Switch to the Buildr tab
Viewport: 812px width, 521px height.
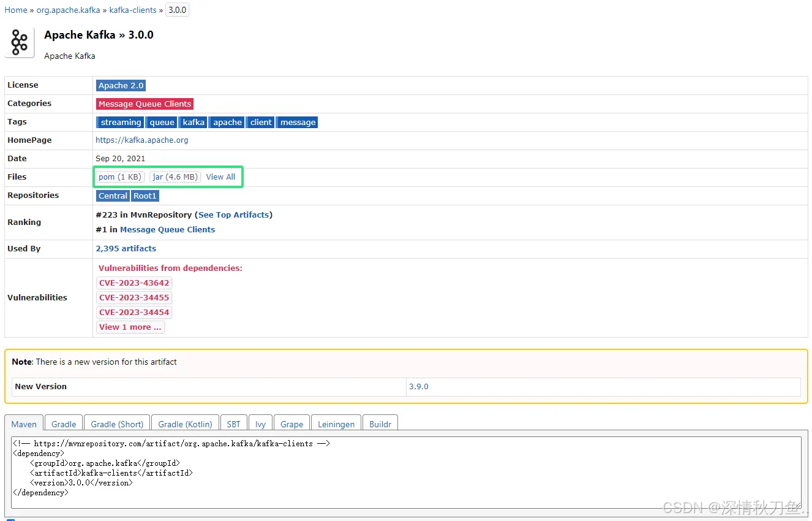380,424
